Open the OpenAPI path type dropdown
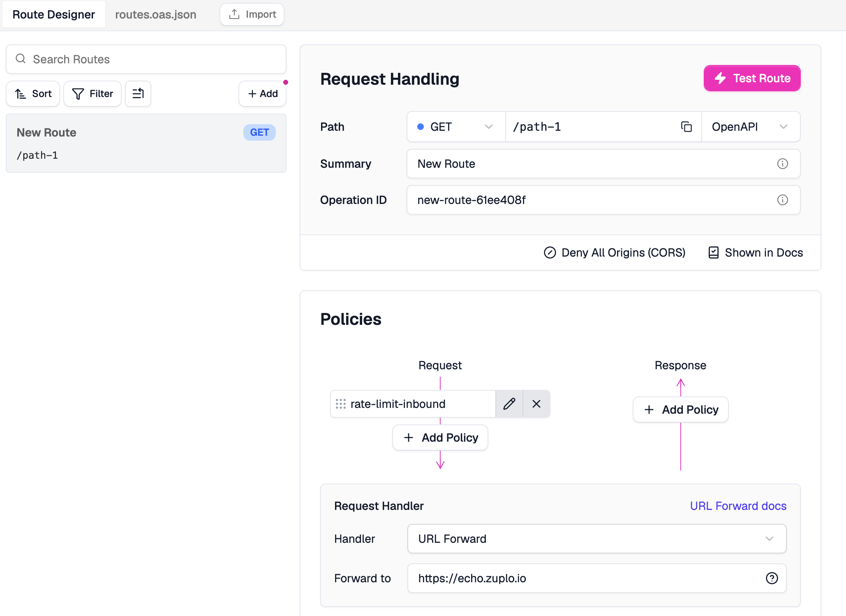 pos(750,127)
